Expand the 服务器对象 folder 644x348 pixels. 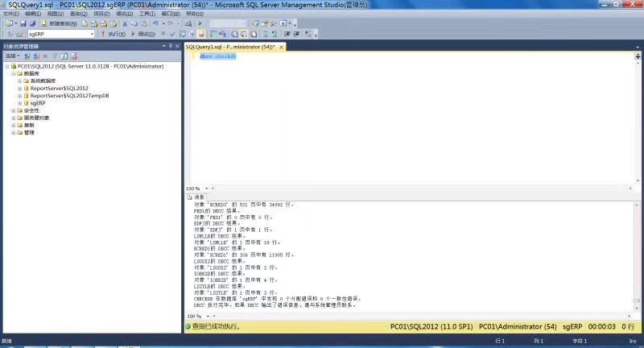14,118
